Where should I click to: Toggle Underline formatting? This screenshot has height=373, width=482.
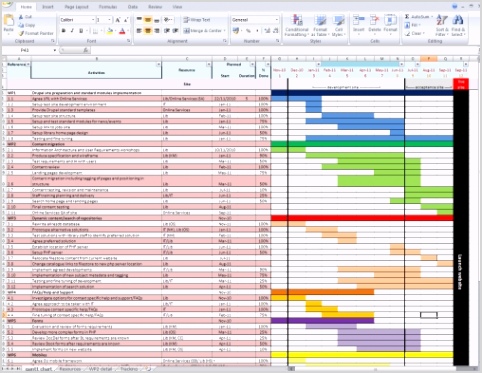coord(81,31)
